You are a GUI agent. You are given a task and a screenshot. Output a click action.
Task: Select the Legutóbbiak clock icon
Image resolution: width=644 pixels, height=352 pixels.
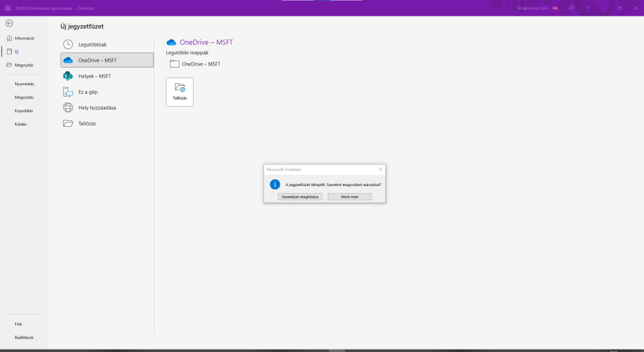tap(68, 44)
